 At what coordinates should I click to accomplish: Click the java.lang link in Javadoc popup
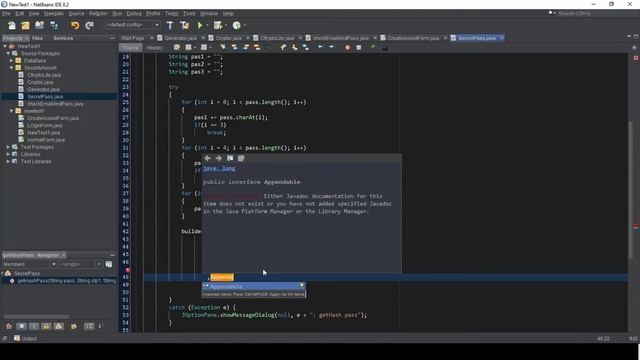pos(219,168)
